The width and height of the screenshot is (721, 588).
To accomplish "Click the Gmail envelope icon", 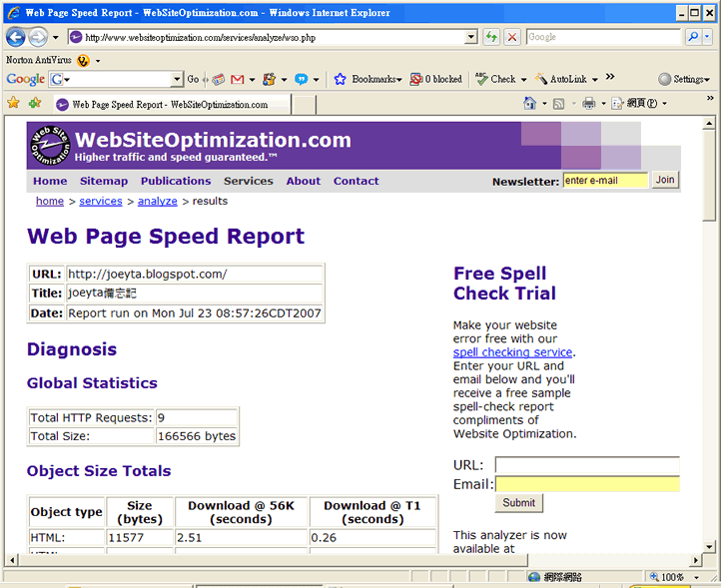I will [237, 80].
